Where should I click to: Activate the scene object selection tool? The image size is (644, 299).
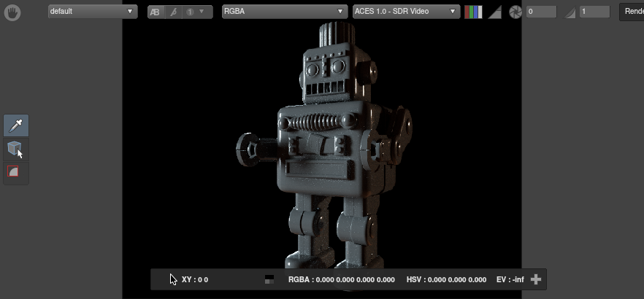point(15,149)
